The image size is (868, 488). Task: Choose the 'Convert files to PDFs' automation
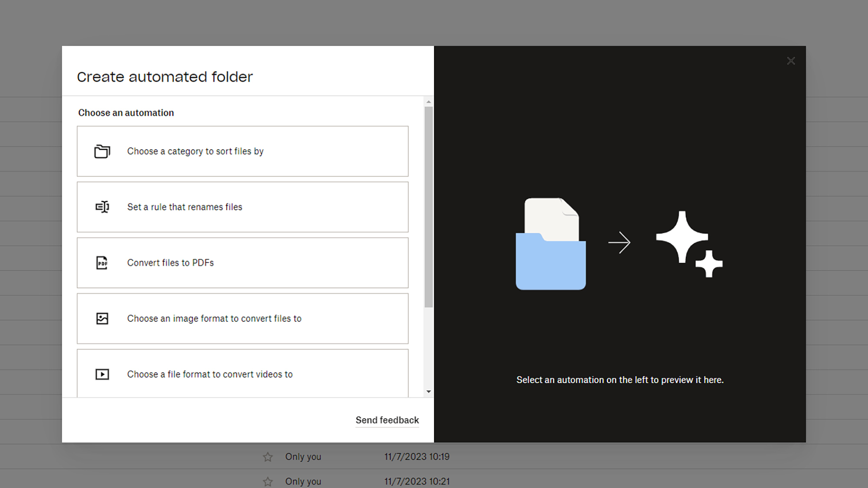tap(243, 263)
